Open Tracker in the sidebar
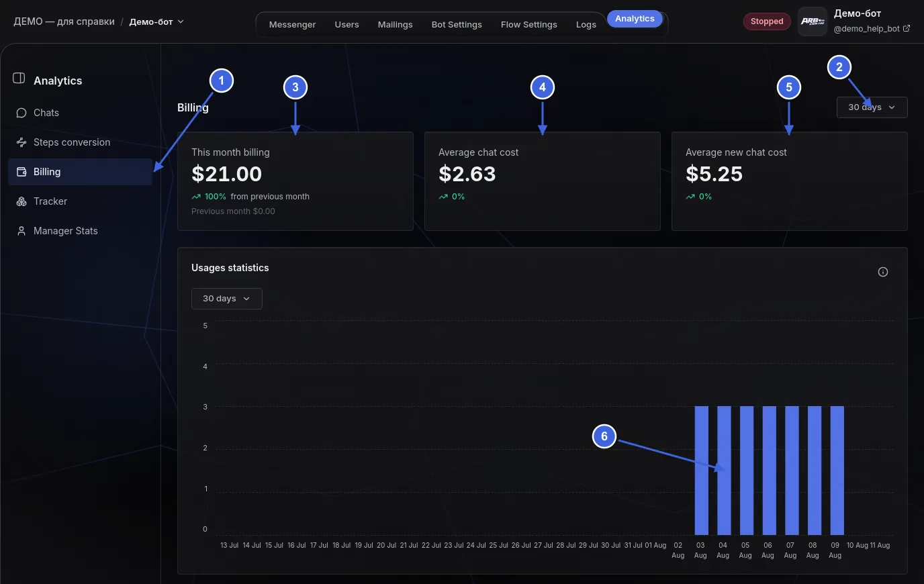Viewport: 924px width, 584px height. 81,201
